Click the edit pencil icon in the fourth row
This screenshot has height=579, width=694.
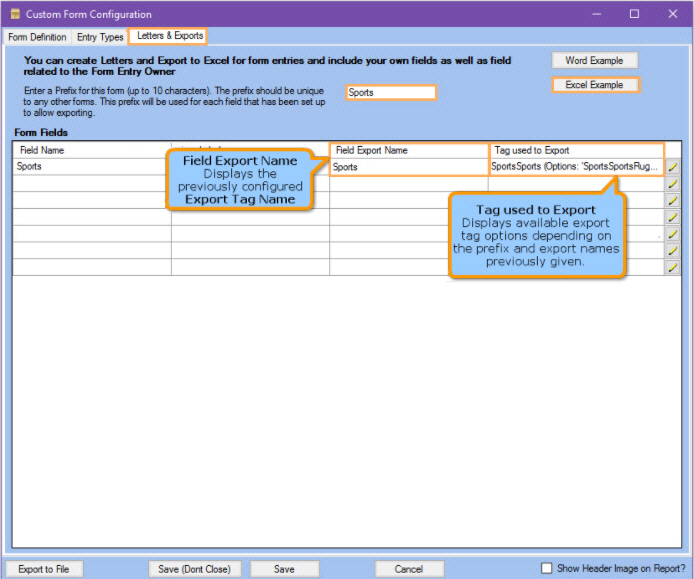point(673,217)
